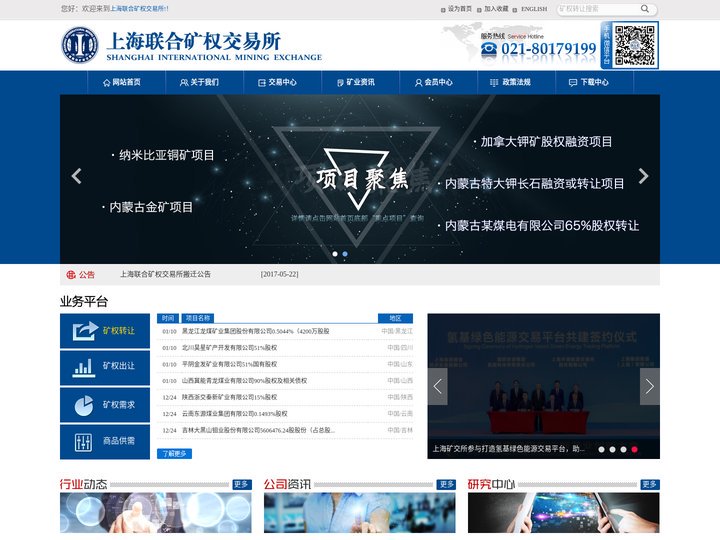
Task: Click the news icon beside 矿业资讯
Action: click(x=340, y=83)
